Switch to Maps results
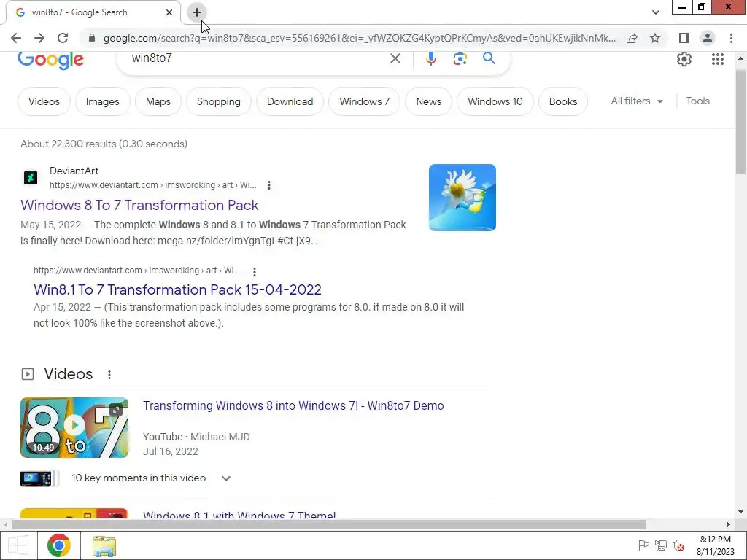Viewport: 747px width, 560px height. point(158,101)
